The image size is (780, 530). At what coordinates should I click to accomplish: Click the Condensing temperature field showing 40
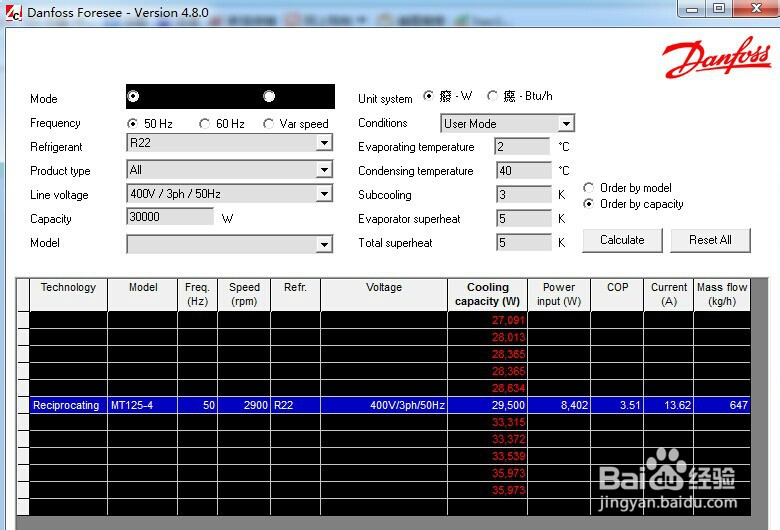point(524,171)
